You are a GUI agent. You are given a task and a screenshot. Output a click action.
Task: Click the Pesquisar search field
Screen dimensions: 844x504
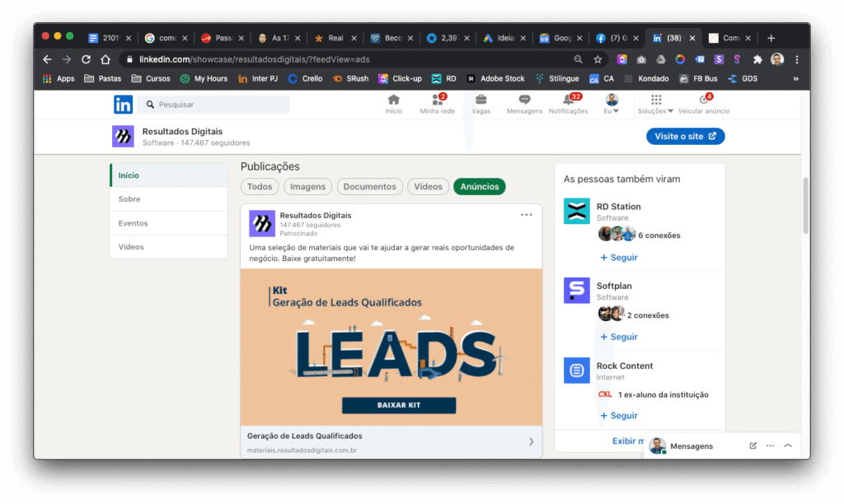(x=213, y=105)
